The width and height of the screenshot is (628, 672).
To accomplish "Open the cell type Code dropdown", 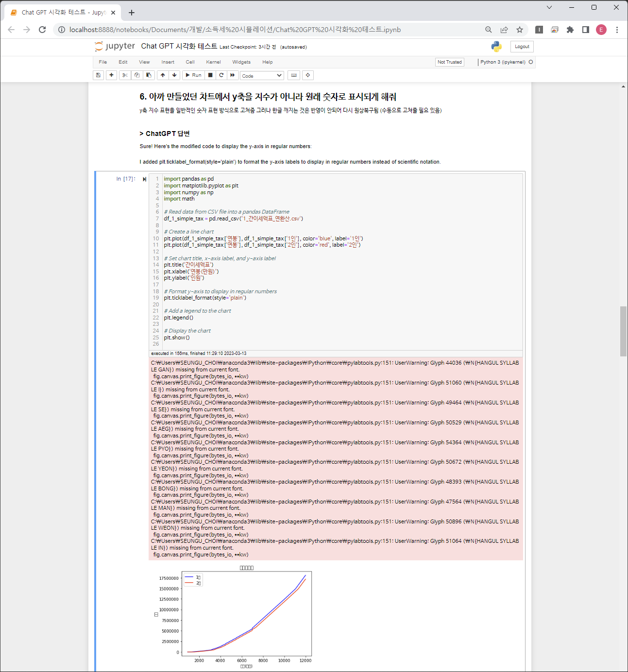I will (262, 76).
